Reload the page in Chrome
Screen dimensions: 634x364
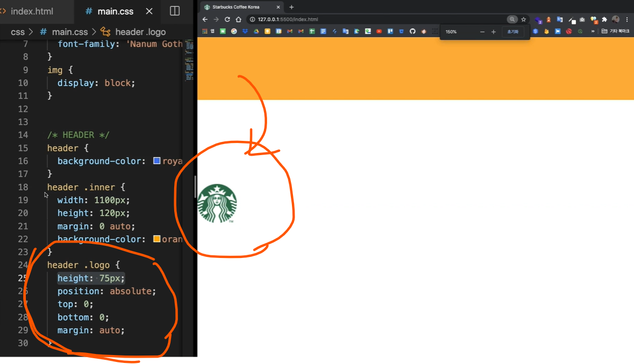(228, 20)
